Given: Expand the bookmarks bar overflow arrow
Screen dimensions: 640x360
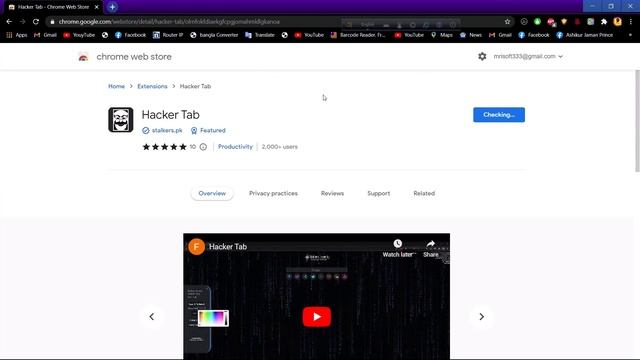Looking at the screenshot, I should 630,35.
